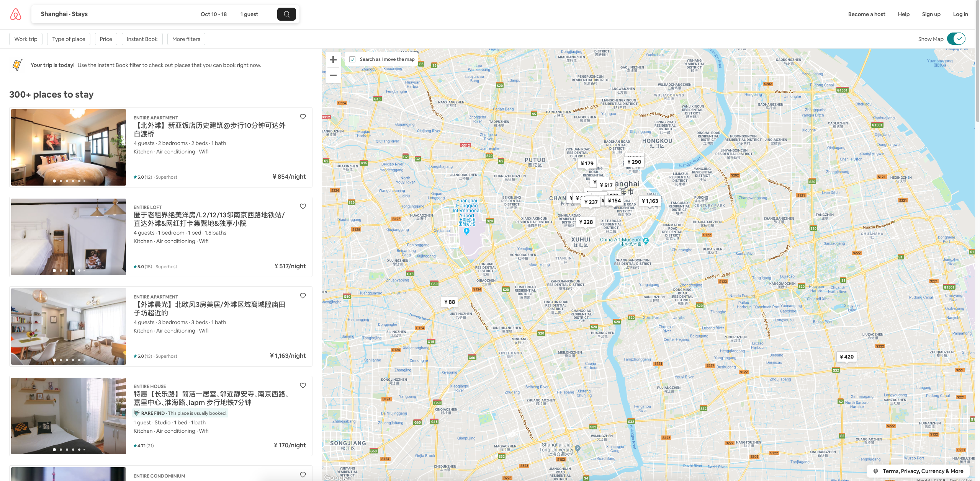This screenshot has width=980, height=481.
Task: Click the Your trip is today tag icon
Action: point(17,65)
